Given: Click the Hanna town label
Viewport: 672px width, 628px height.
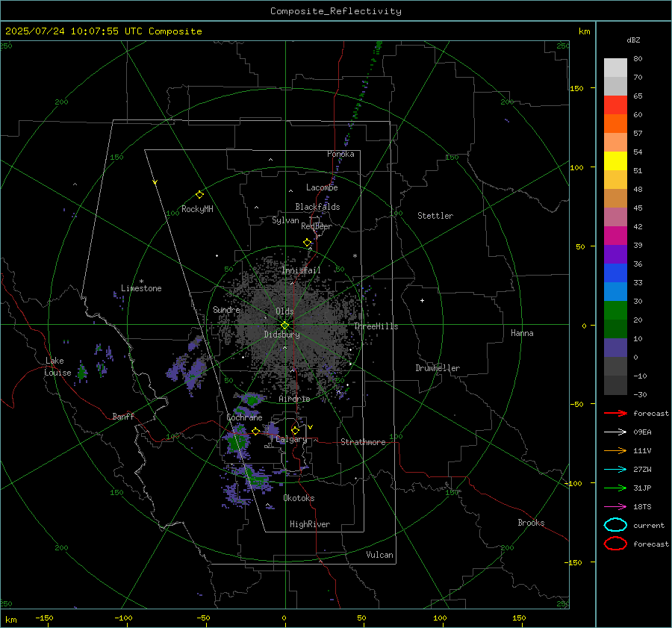Looking at the screenshot, I should 522,333.
